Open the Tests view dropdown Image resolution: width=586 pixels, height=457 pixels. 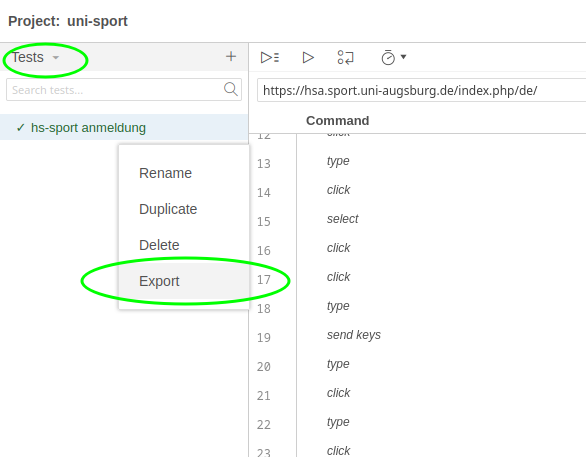coord(35,58)
